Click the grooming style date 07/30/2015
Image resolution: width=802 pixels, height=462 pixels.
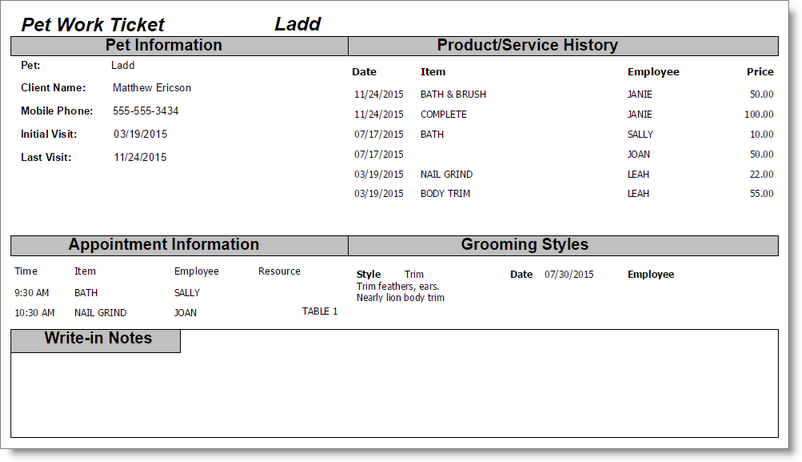[x=569, y=274]
